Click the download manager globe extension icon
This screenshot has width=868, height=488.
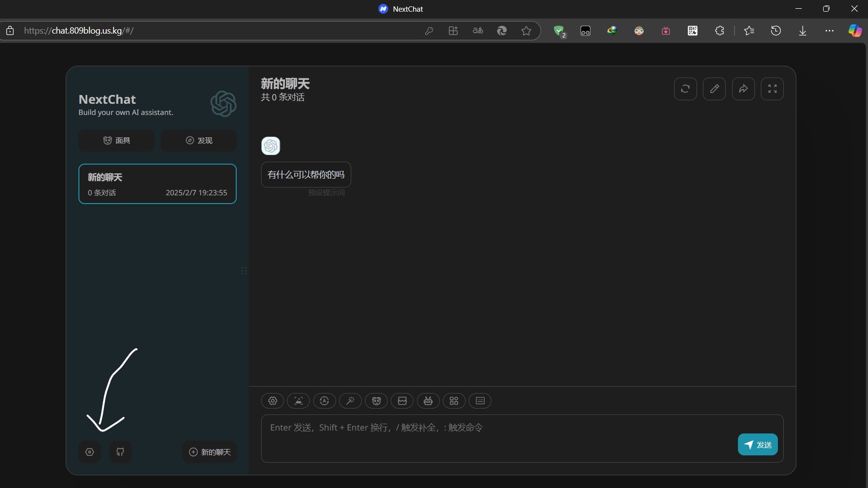[x=612, y=31]
